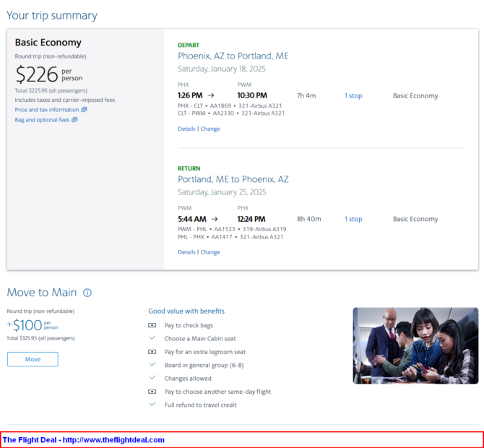The width and height of the screenshot is (484, 448).
Task: Click the PHL - PHX AA1417 flight segment
Action: [x=230, y=237]
